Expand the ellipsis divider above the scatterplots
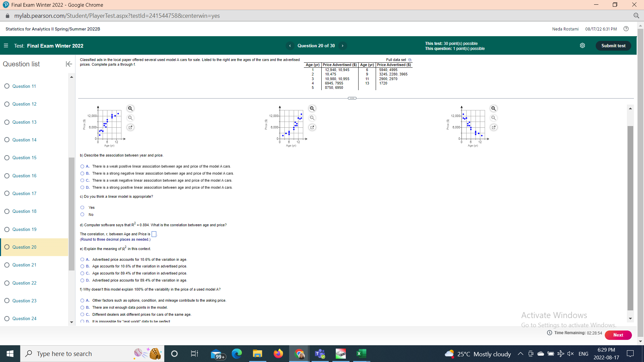Viewport: 644px width, 362px height. point(352,98)
